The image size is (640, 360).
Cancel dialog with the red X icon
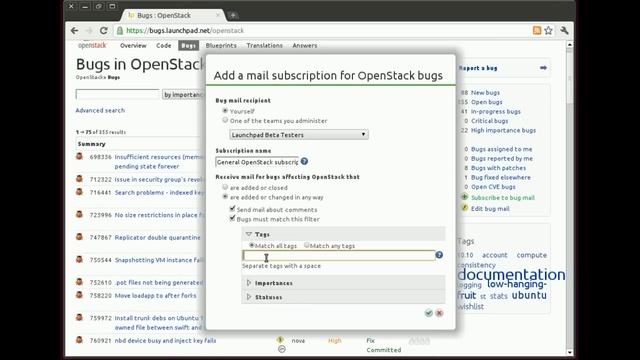439,313
